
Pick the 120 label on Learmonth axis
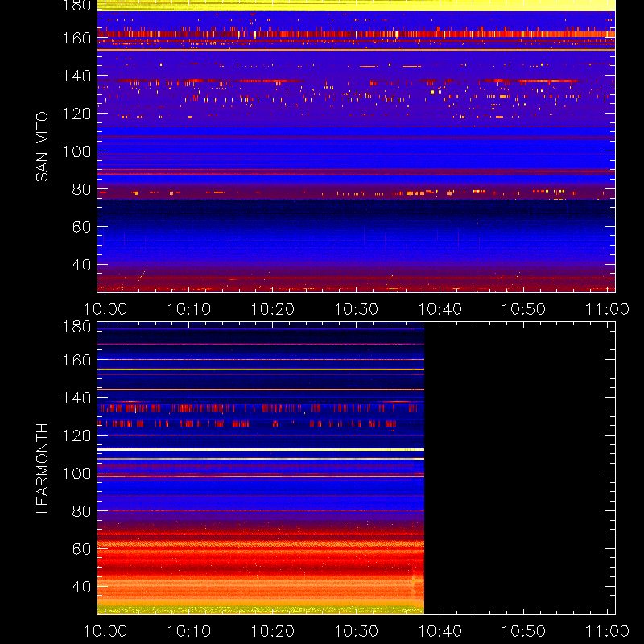coord(76,436)
